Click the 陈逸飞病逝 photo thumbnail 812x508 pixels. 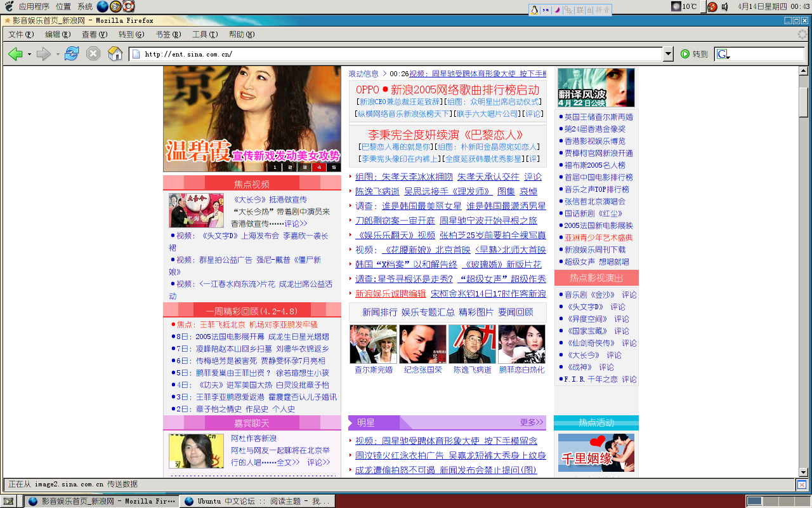pos(473,344)
